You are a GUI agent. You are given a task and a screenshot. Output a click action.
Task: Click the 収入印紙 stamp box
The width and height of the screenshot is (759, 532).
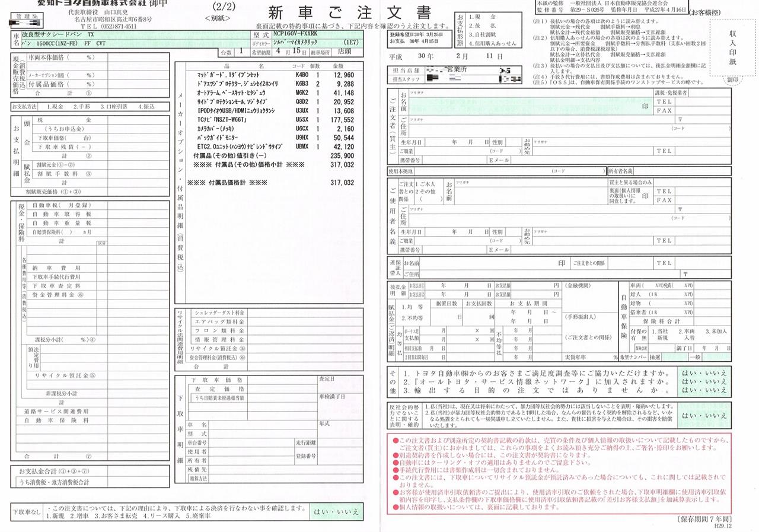pos(732,49)
